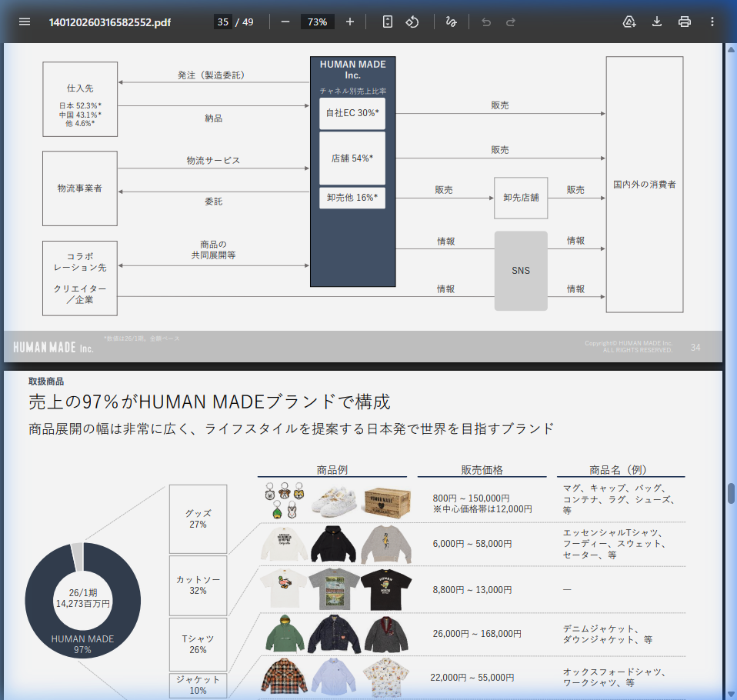Click the 納品 arrow label

213,118
